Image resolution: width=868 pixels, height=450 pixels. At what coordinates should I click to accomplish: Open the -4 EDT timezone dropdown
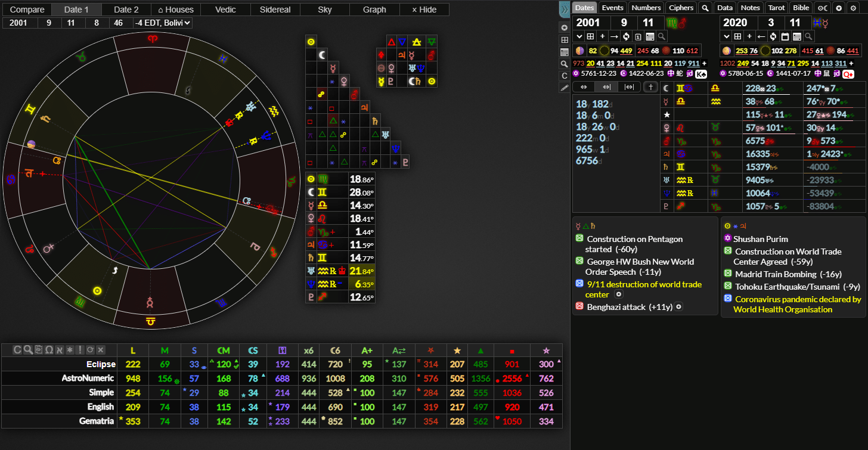point(163,23)
